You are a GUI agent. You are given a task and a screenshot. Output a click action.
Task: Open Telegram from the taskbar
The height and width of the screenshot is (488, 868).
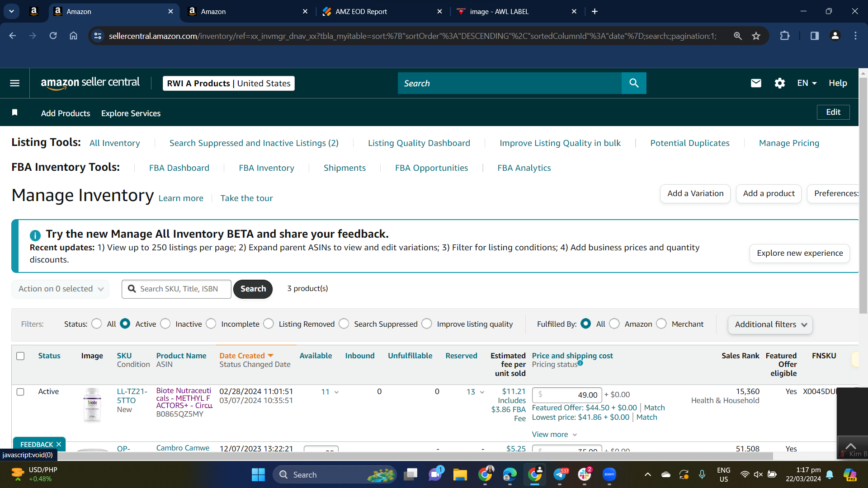pyautogui.click(x=560, y=474)
